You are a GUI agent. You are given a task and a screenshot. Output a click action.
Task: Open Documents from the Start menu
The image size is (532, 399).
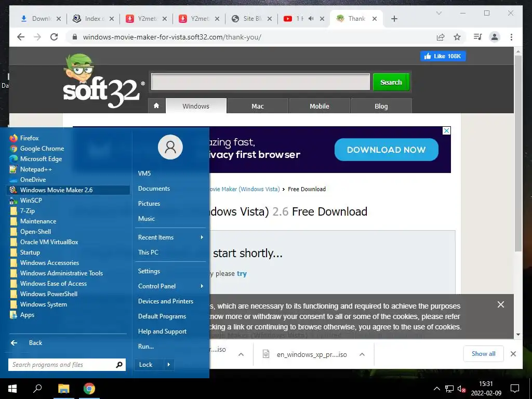tap(154, 189)
